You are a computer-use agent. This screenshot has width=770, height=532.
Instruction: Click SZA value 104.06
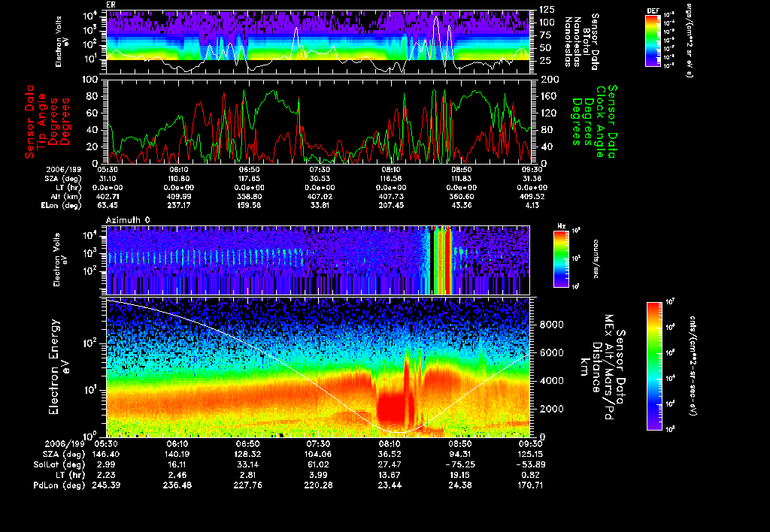[x=318, y=454]
